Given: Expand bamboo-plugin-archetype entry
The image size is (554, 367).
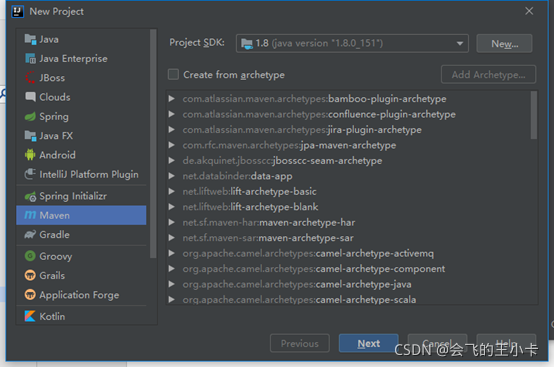Looking at the screenshot, I should pyautogui.click(x=172, y=99).
